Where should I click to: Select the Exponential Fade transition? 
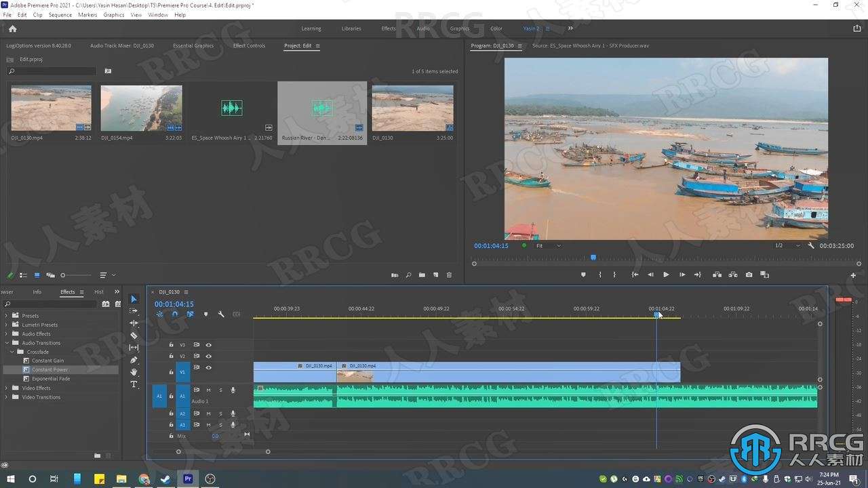pyautogui.click(x=51, y=379)
